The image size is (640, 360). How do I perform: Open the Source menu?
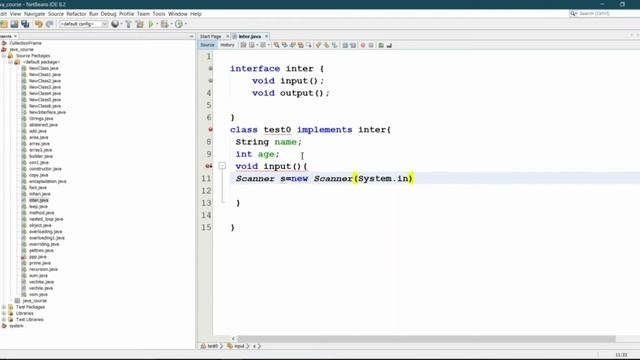56,13
